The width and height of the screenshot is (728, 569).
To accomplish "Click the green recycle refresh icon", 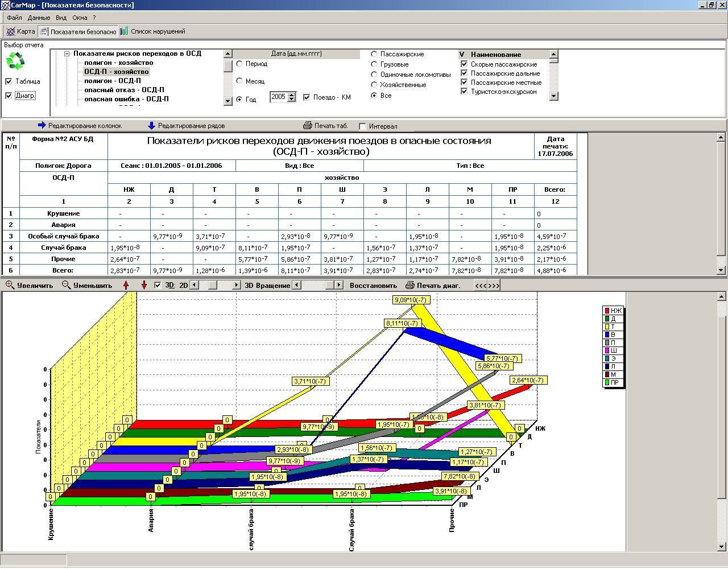I will (x=15, y=60).
